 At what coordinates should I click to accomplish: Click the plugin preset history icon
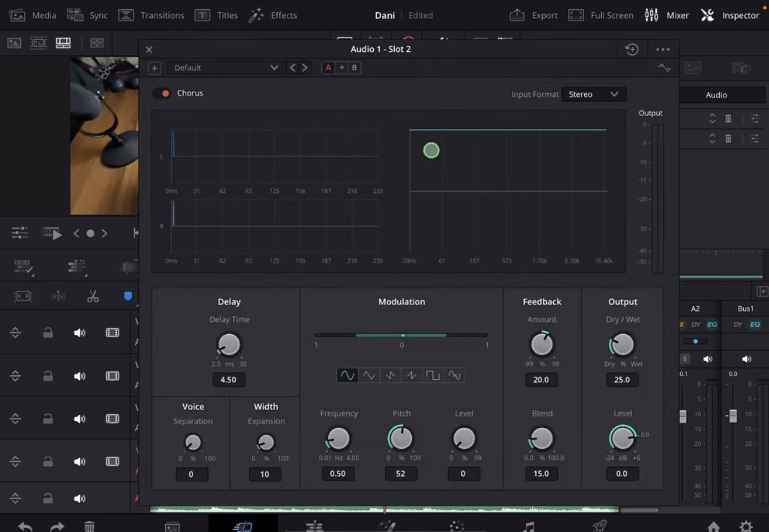coord(631,49)
